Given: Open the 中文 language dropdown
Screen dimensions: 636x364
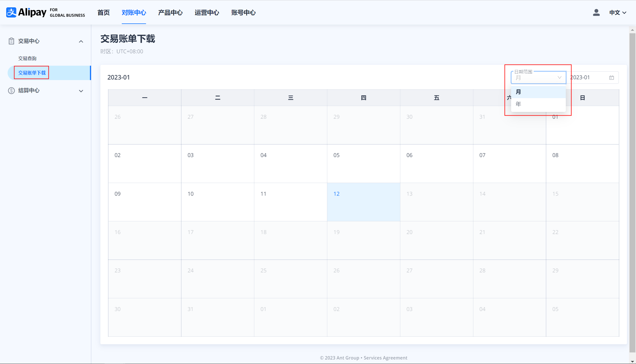Looking at the screenshot, I should click(x=618, y=12).
